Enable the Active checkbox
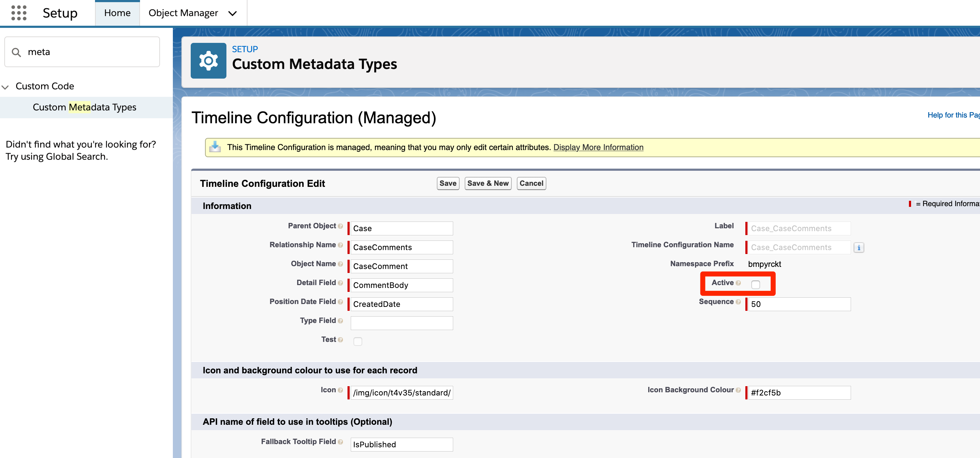980x458 pixels. click(x=756, y=284)
